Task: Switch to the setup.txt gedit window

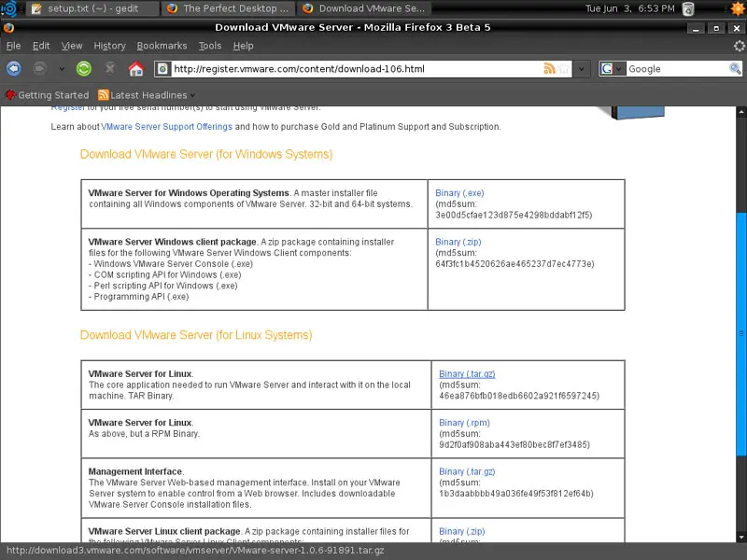Action: [92, 8]
